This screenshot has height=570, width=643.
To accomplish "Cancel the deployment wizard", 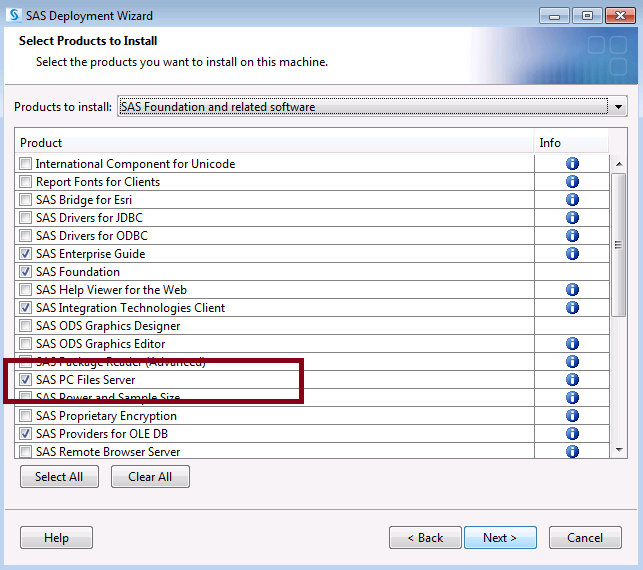I will pyautogui.click(x=585, y=538).
